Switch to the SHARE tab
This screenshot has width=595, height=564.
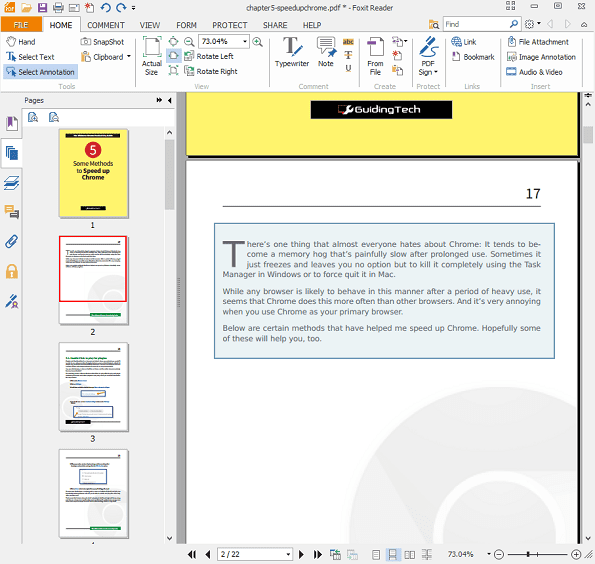pos(275,25)
